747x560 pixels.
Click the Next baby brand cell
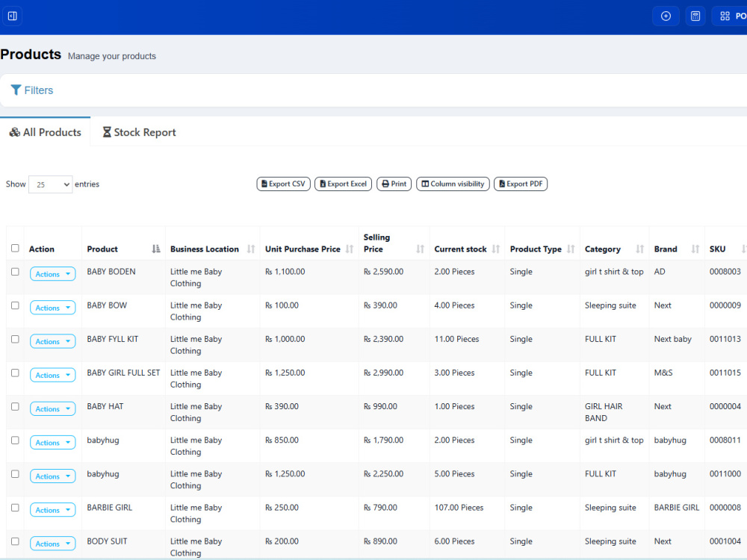click(673, 339)
